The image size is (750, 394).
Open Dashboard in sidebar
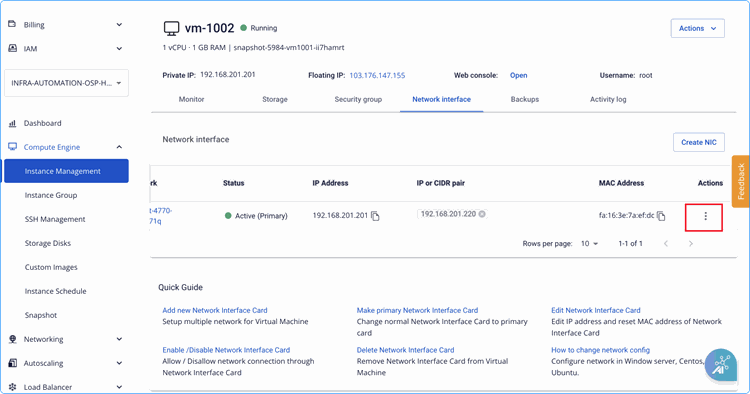pos(43,123)
